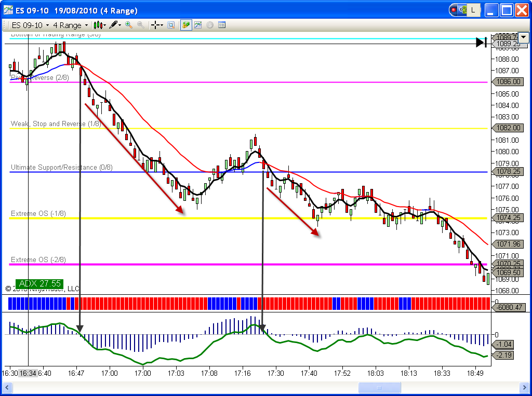Click the 1080.00 price axis label
This screenshot has height=396, width=532.
tap(507, 152)
